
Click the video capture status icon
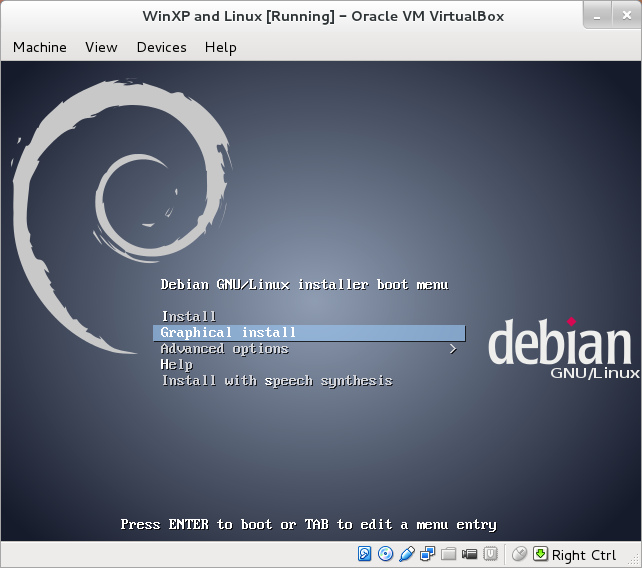(470, 554)
